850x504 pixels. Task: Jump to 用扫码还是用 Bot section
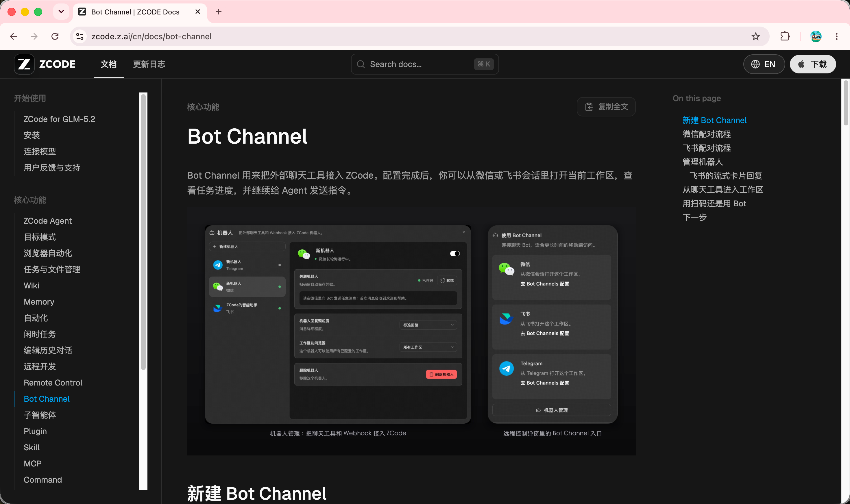714,203
